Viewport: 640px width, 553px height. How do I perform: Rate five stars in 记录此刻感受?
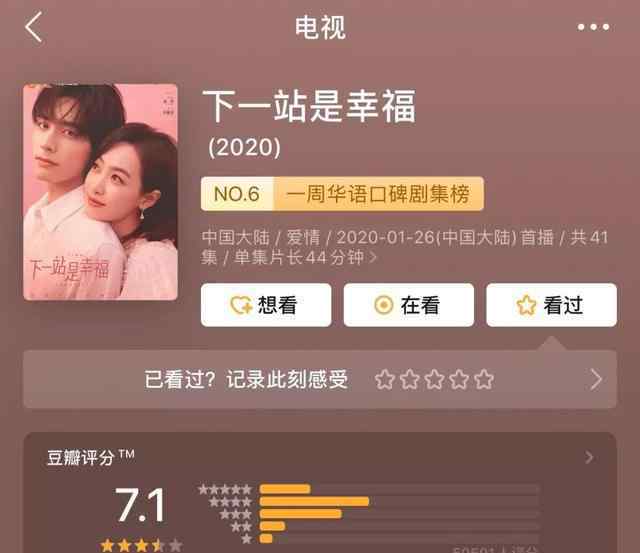[x=484, y=379]
